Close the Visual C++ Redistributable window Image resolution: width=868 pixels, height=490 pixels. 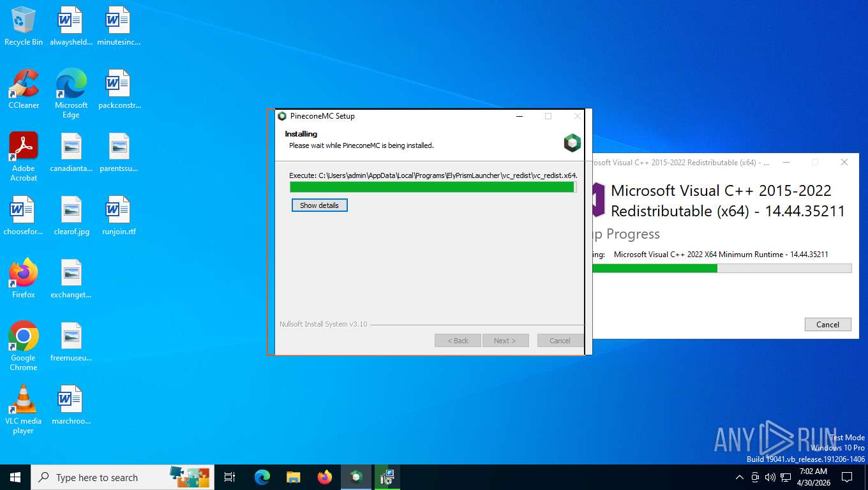pyautogui.click(x=844, y=163)
